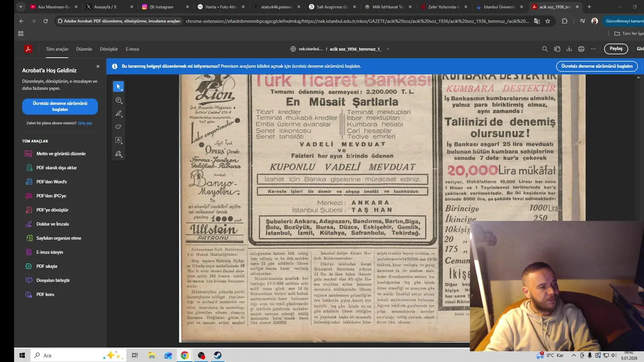Image resolution: width=644 pixels, height=362 pixels.
Task: Select the fill and sign pen tool
Action: (x=118, y=154)
